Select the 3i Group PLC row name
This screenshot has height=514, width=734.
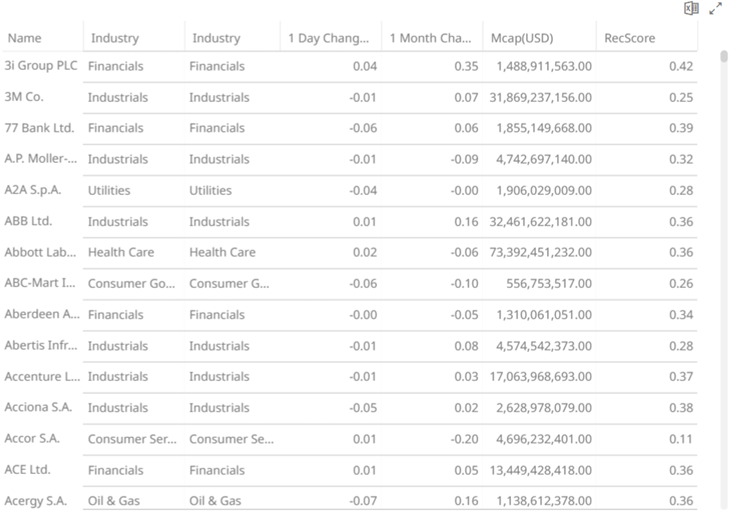(x=41, y=66)
